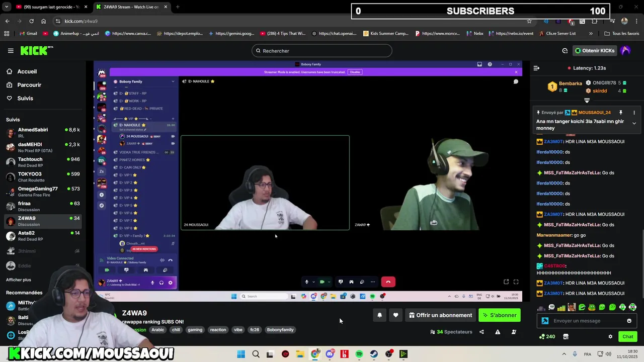Unpin the pinned message pin icon
Image resolution: width=644 pixels, height=362 pixels.
[x=621, y=113]
